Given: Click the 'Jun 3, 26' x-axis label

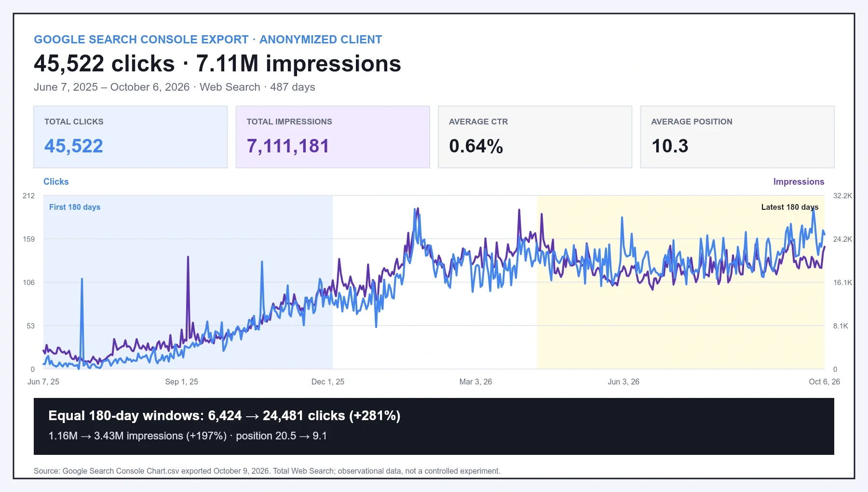Looking at the screenshot, I should pyautogui.click(x=624, y=382).
